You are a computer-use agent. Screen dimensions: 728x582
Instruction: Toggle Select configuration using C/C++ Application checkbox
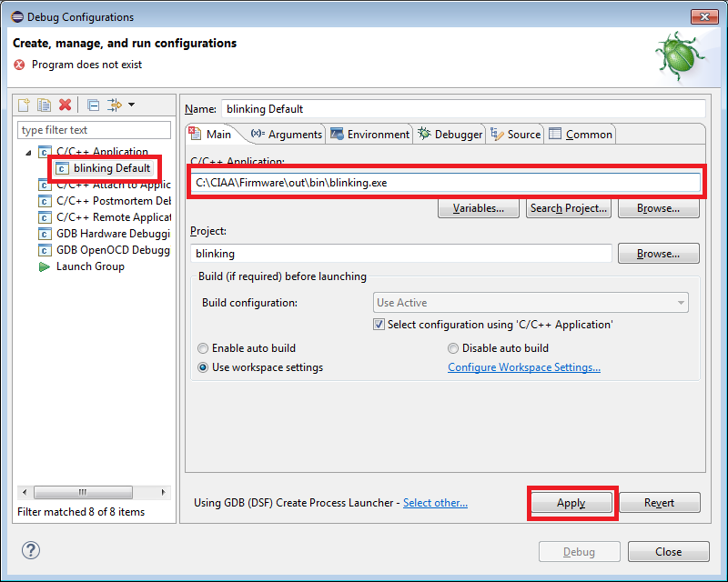click(379, 325)
